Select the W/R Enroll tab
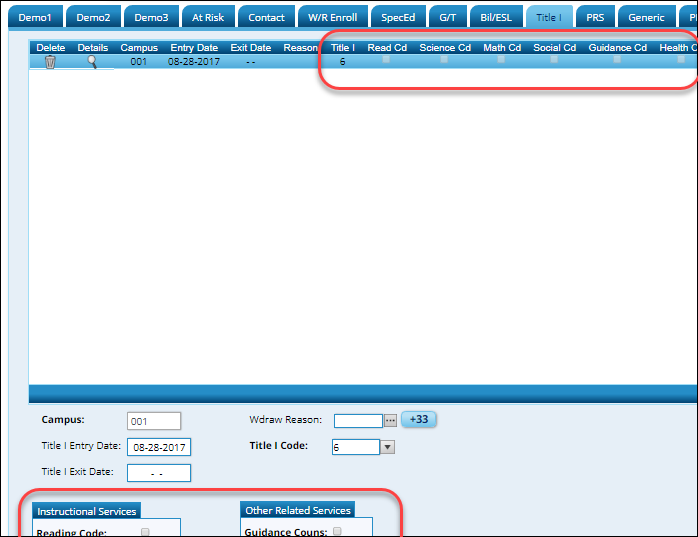This screenshot has width=698, height=537. [333, 17]
